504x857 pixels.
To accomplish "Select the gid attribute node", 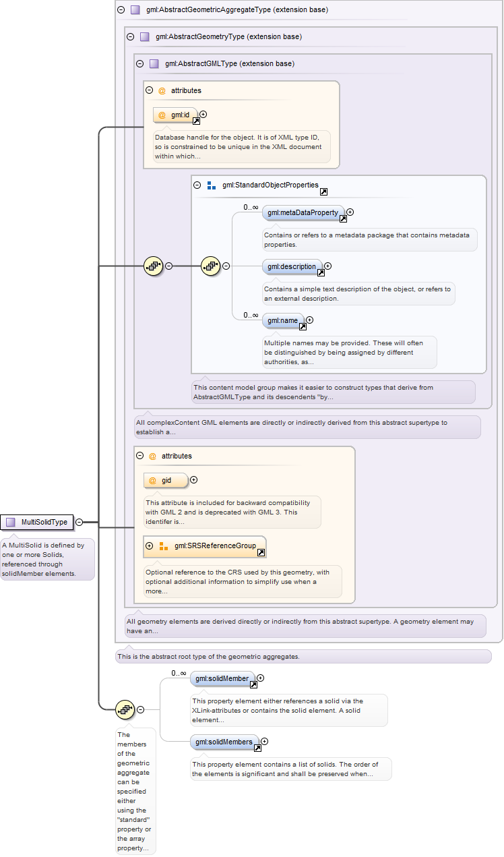I will (x=166, y=480).
